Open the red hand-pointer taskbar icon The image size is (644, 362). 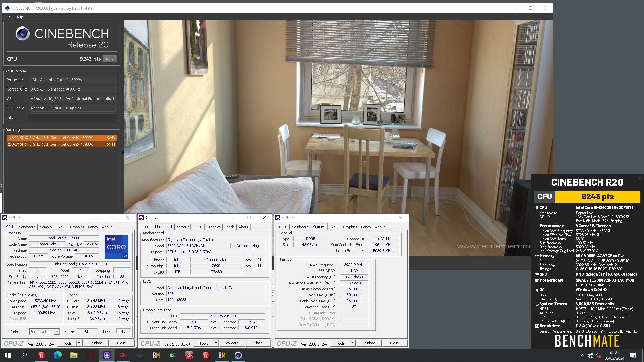(189, 355)
